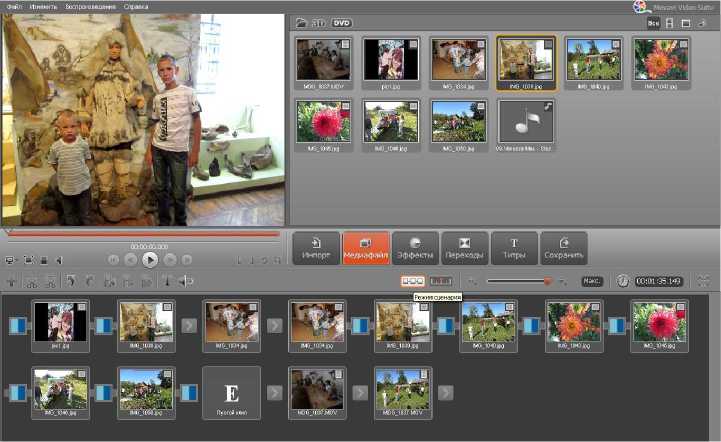Open the Help (Справка) menu
Viewport: 721px width, 442px height.
click(136, 7)
